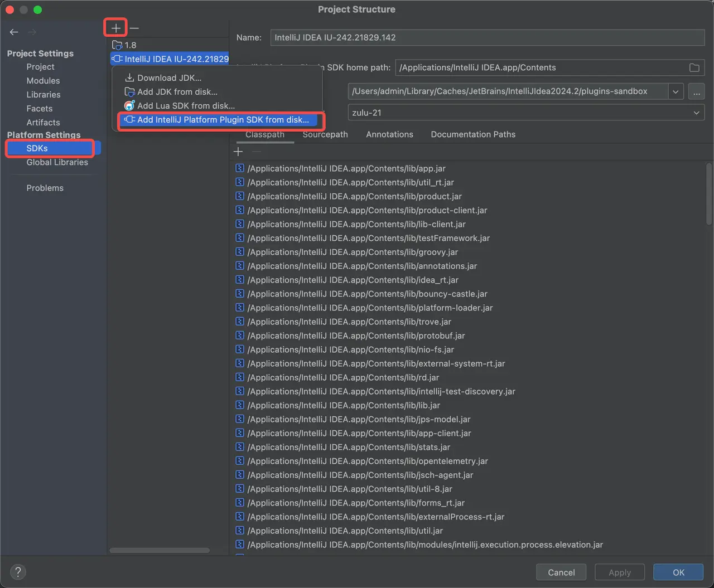Click the minus icon to remove SDK

pyautogui.click(x=134, y=28)
